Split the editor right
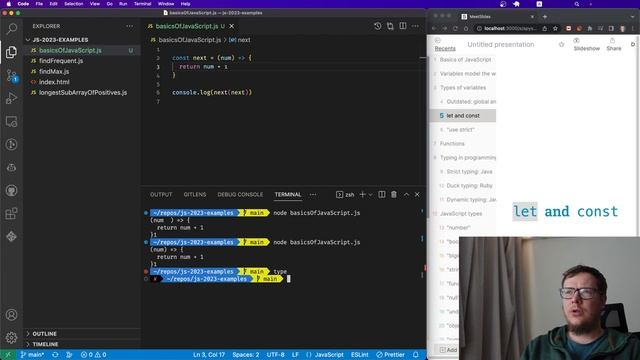The height and width of the screenshot is (360, 640). tap(403, 26)
